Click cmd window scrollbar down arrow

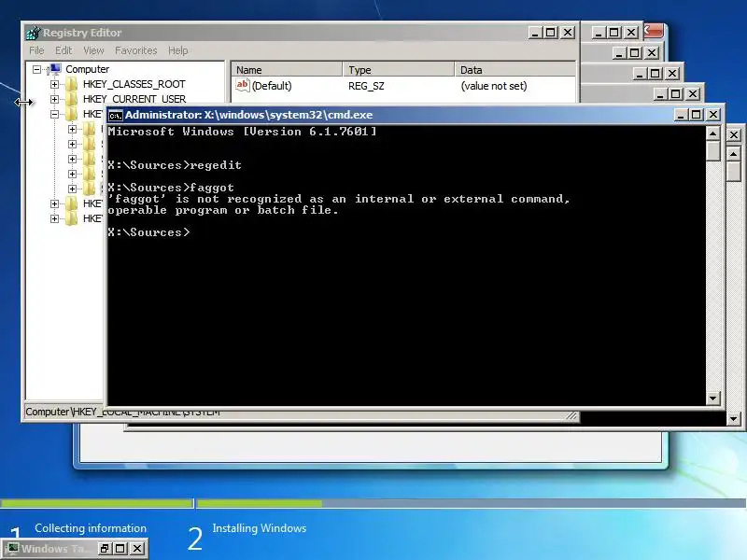point(712,399)
